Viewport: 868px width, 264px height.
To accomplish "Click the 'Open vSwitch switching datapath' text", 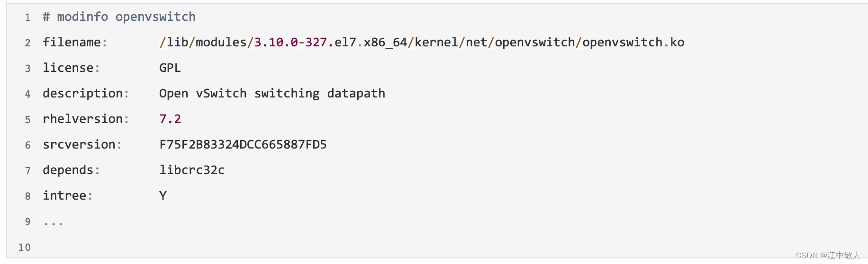I will pos(272,94).
